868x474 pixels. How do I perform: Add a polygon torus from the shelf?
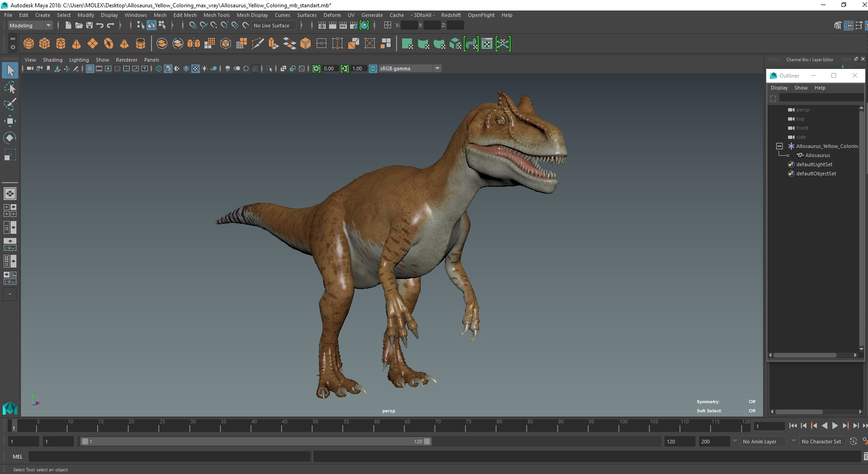[x=109, y=43]
